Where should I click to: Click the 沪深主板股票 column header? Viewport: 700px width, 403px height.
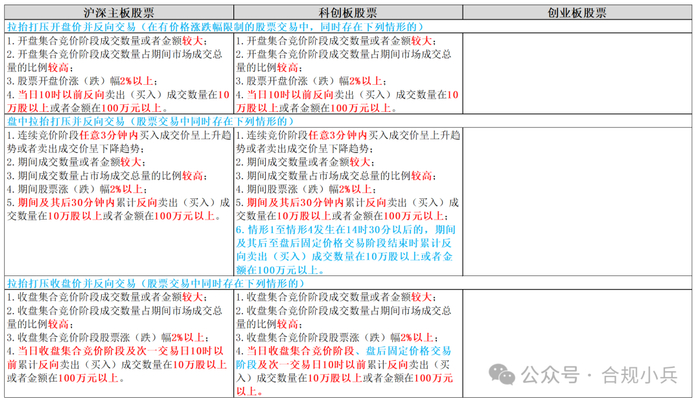pos(119,12)
